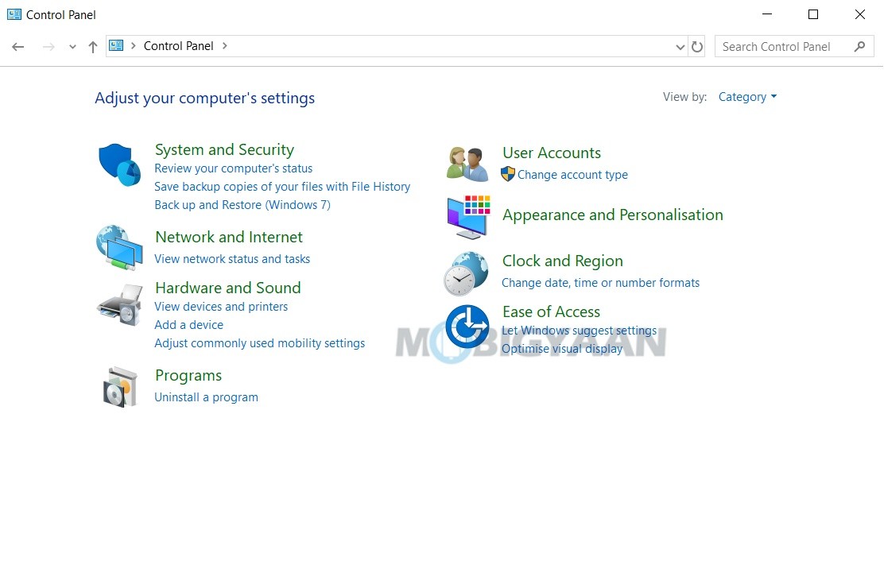This screenshot has height=588, width=884.
Task: Click the refresh icon in the address bar
Action: [697, 46]
